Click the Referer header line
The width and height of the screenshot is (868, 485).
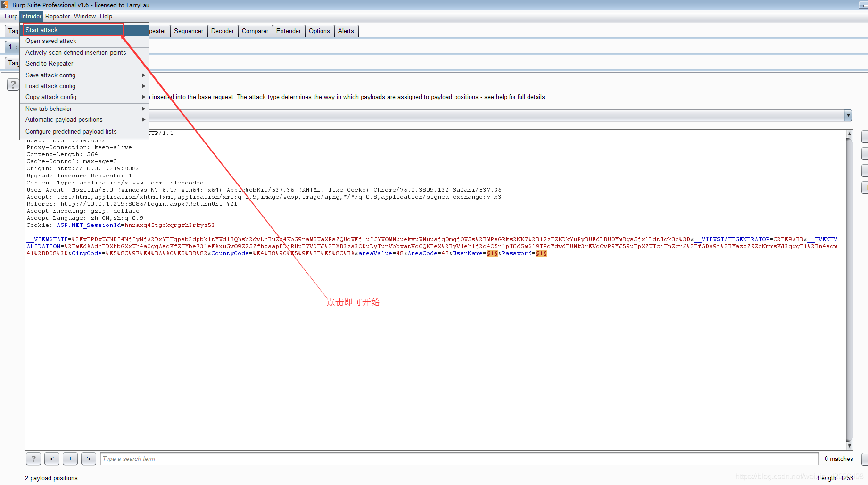coord(132,204)
